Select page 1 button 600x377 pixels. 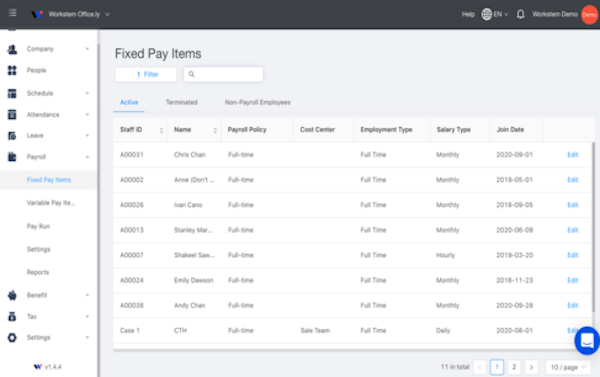point(497,367)
